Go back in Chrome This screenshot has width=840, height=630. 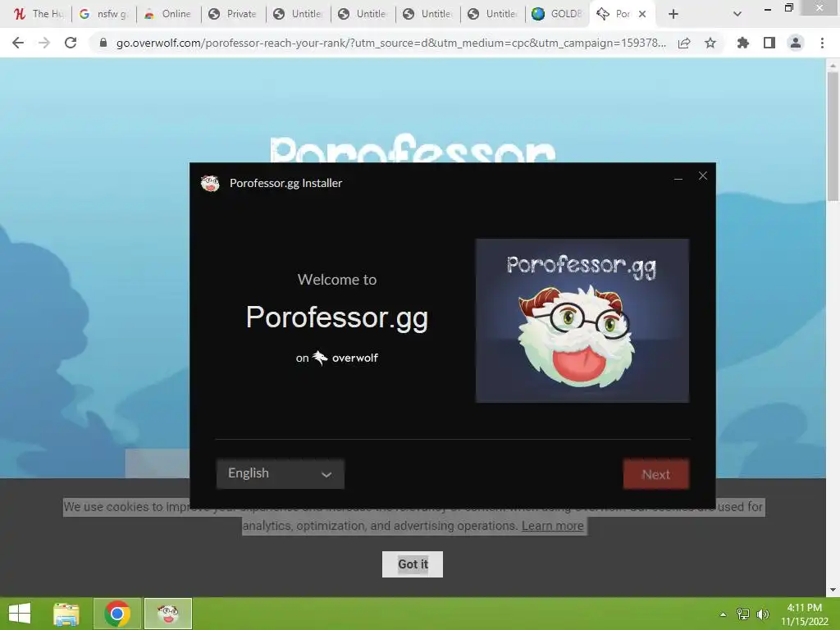[x=18, y=43]
